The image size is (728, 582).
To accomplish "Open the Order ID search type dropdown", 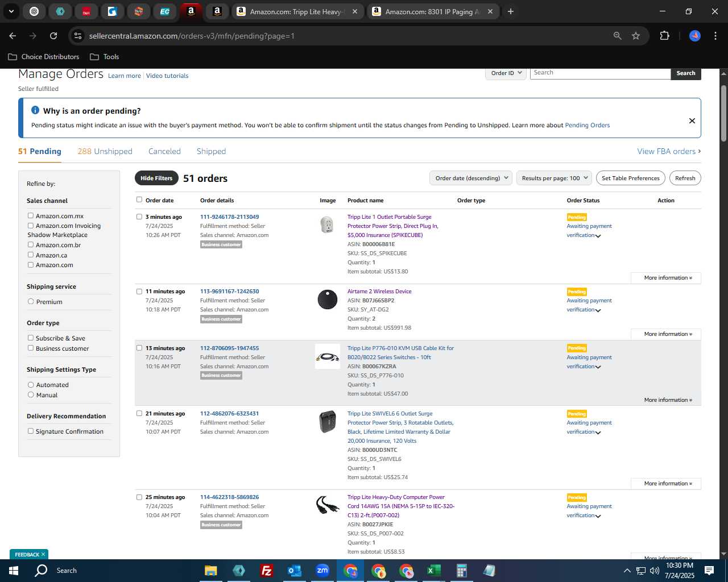I will pos(506,73).
